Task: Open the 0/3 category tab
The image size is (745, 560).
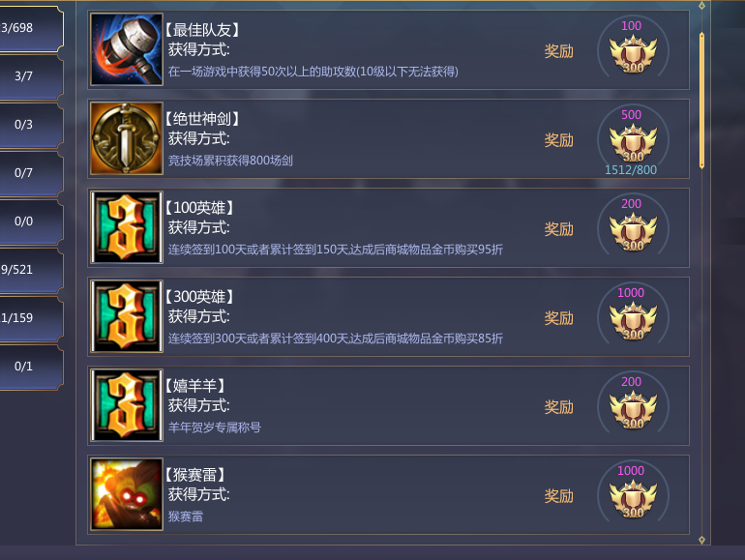Action: pos(30,125)
